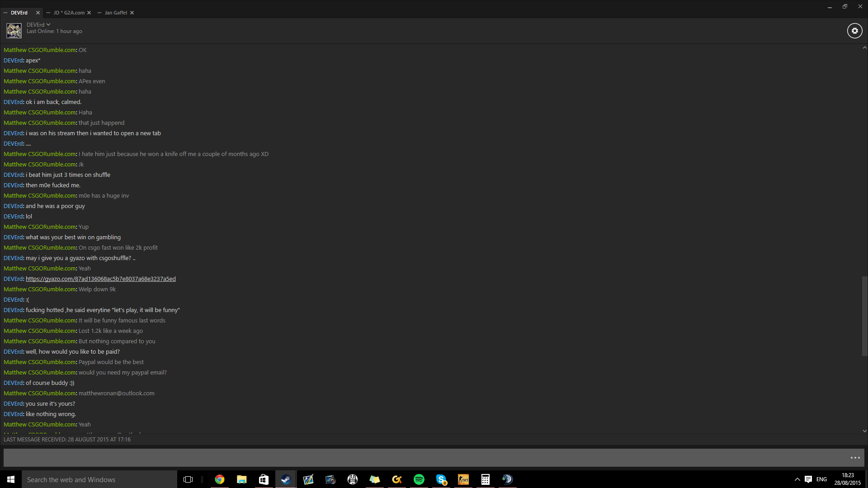Screen dimensions: 868x488
Task: Open Calculator from the taskbar
Action: point(486,479)
